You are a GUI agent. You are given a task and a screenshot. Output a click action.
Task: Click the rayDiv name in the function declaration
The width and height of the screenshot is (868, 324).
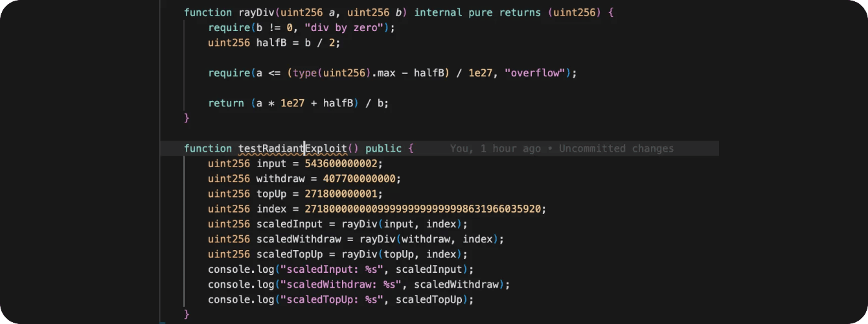[x=256, y=12]
